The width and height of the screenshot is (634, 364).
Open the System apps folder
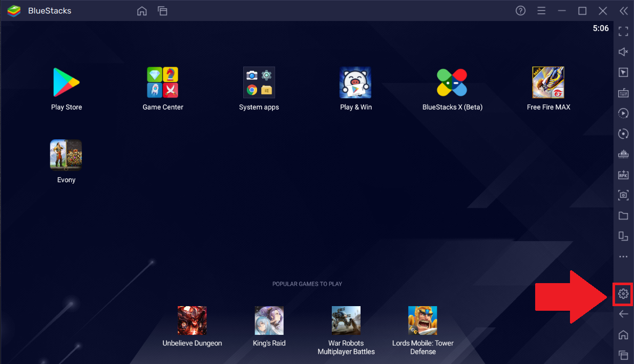tap(259, 82)
